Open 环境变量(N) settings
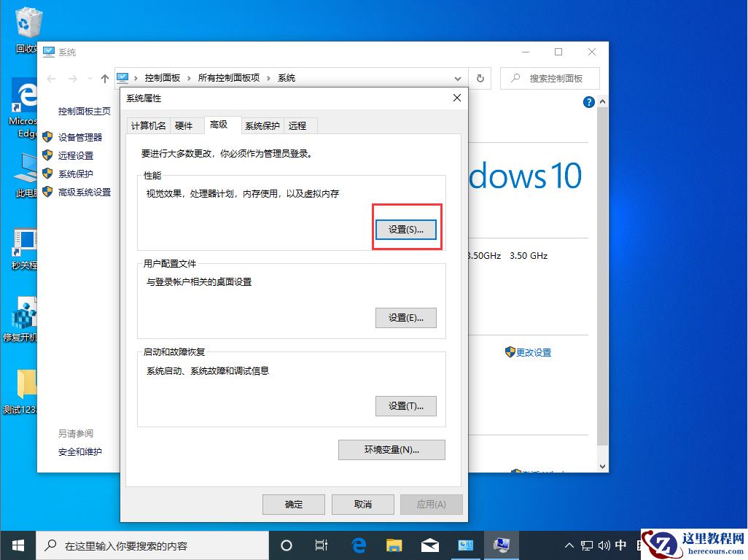Screen dimensions: 748x560 [x=391, y=450]
